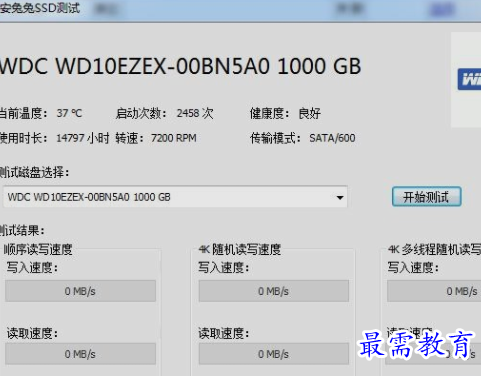Click the 传输模式 label

275,138
